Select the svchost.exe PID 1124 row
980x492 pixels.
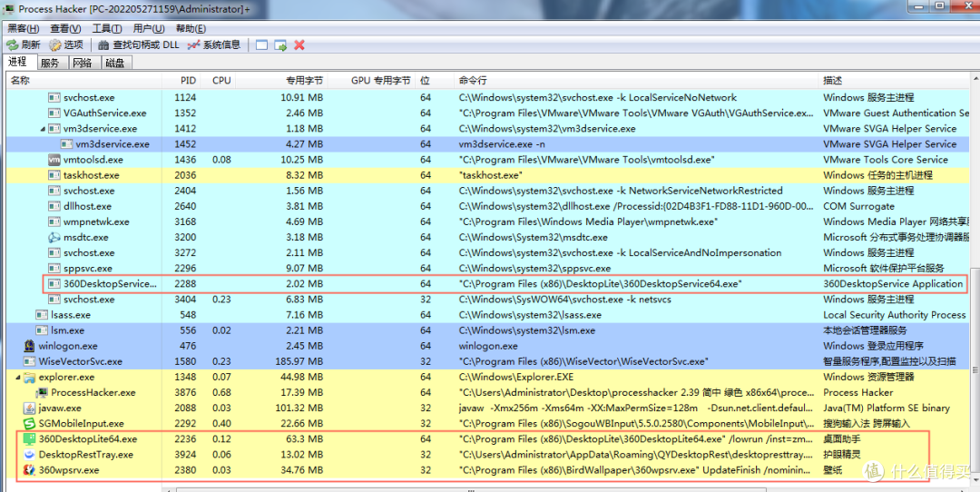point(487,97)
